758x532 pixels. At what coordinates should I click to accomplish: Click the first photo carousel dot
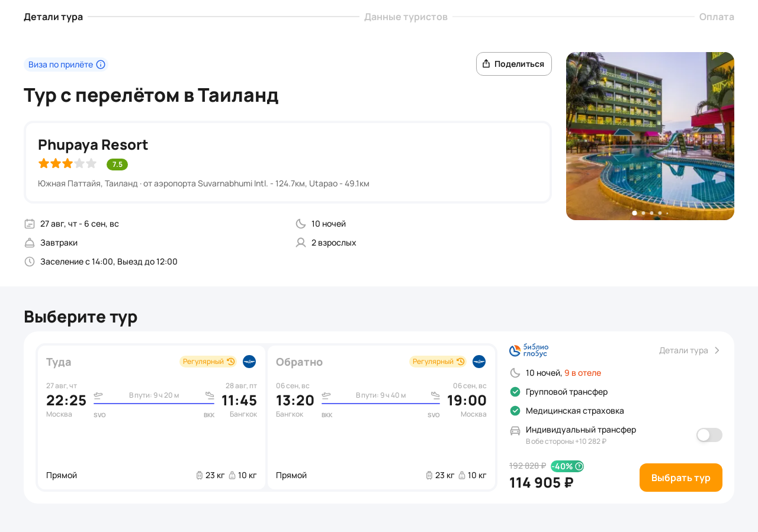pos(635,213)
